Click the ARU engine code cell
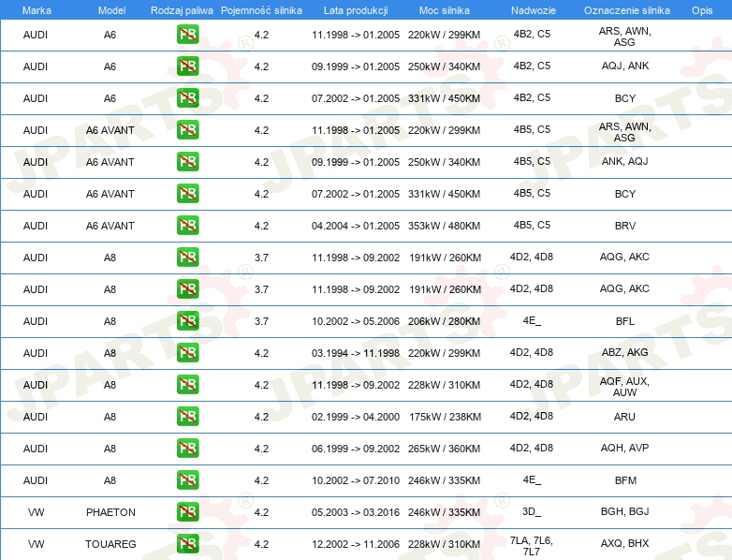Screen dimensions: 732x560 tap(624, 417)
